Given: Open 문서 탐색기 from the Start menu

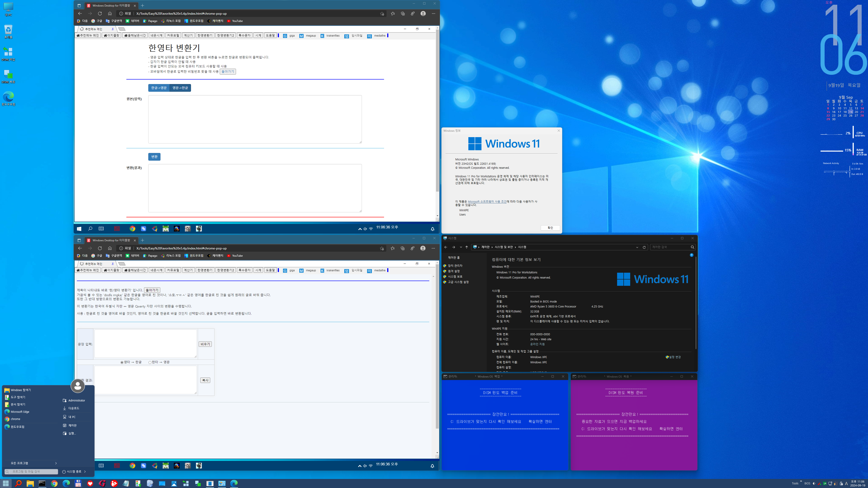Looking at the screenshot, I should click(15, 404).
